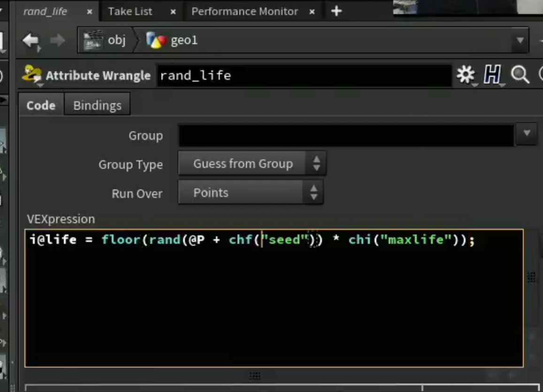Viewport: 543px width, 392px height.
Task: Close the Performance Monitor tab
Action: pyautogui.click(x=312, y=12)
